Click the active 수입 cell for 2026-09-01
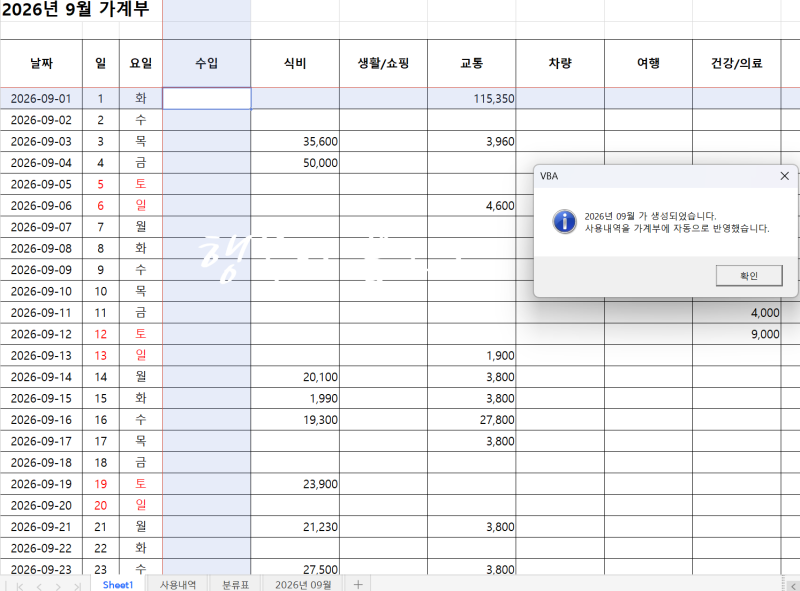 pyautogui.click(x=207, y=98)
